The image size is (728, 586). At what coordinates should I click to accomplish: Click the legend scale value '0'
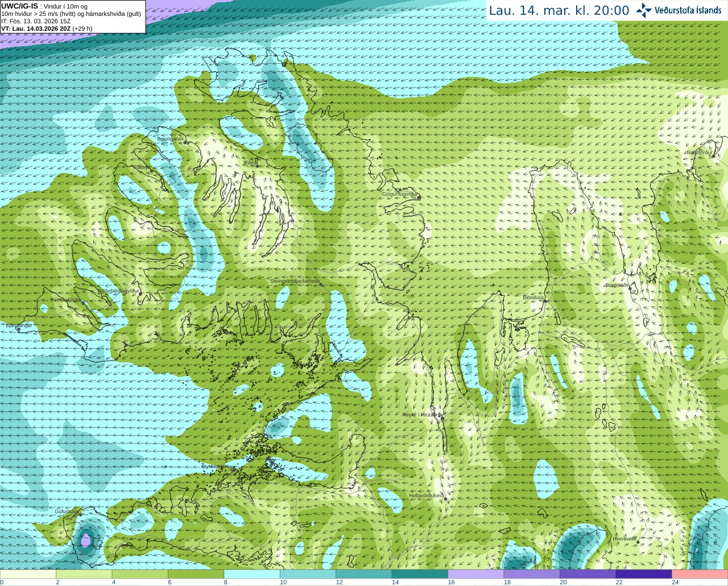2,582
